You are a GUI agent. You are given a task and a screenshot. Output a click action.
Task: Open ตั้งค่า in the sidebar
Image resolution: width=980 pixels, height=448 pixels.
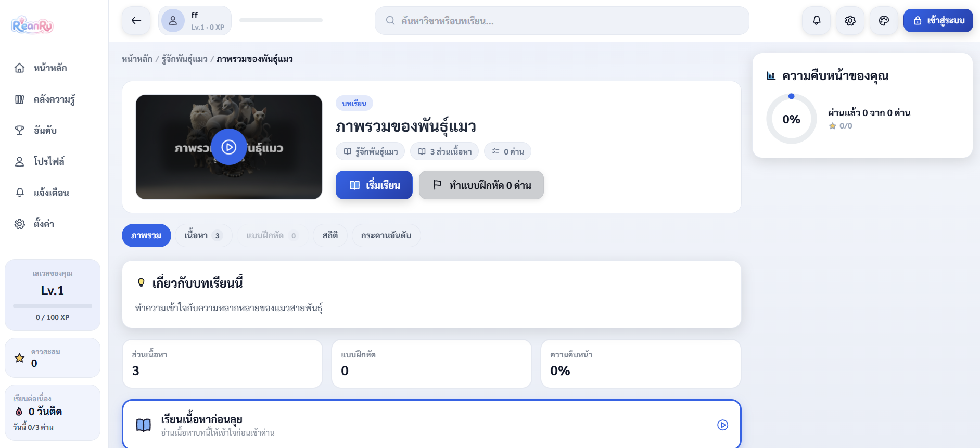click(x=53, y=224)
